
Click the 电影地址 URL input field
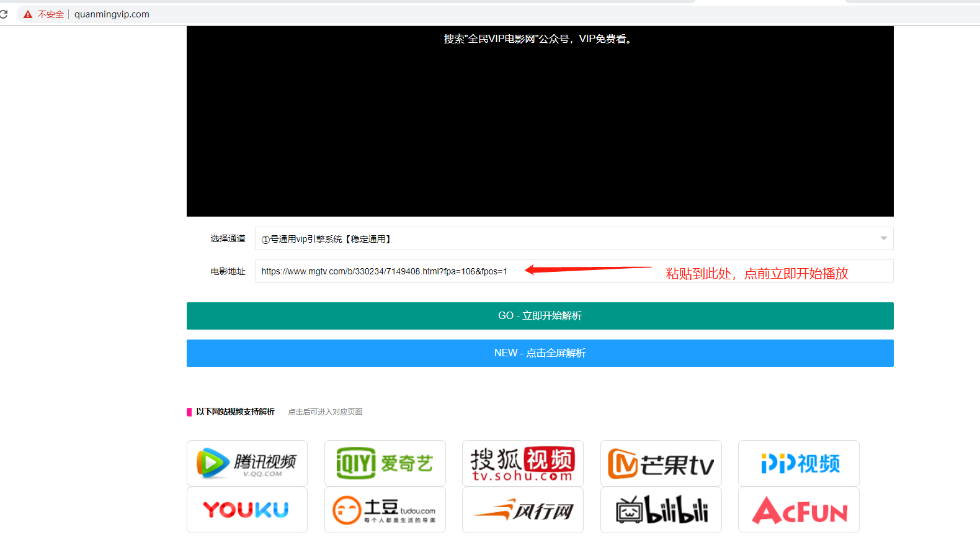[574, 271]
